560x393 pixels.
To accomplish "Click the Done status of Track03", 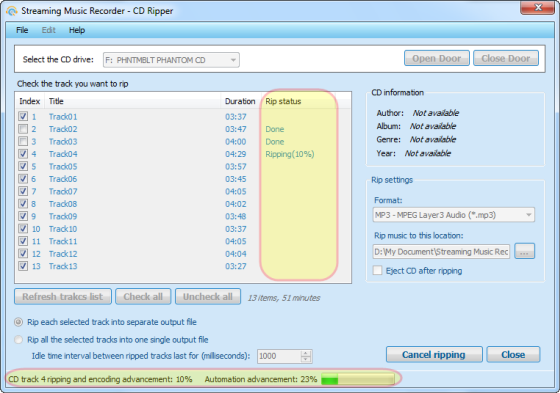I will 275,141.
